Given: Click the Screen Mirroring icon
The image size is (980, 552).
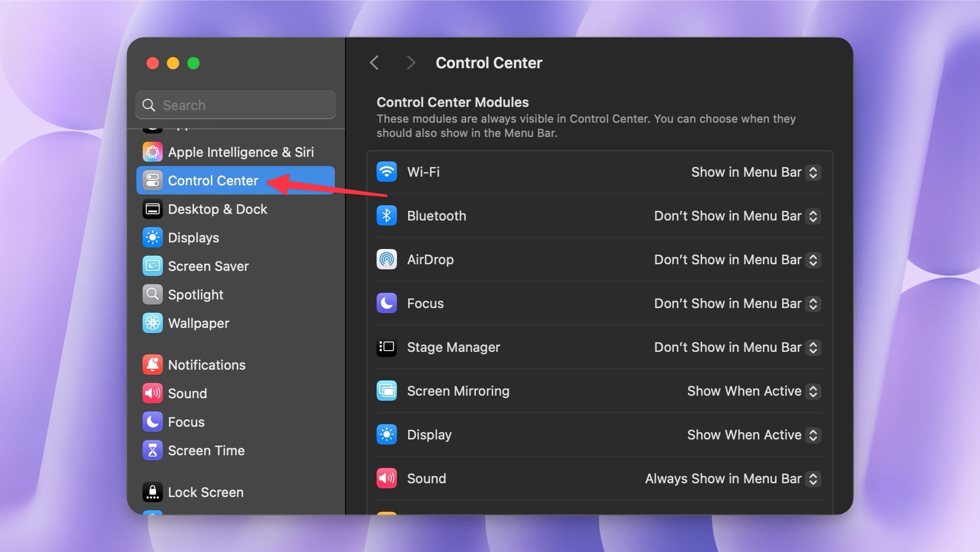Looking at the screenshot, I should pos(387,391).
